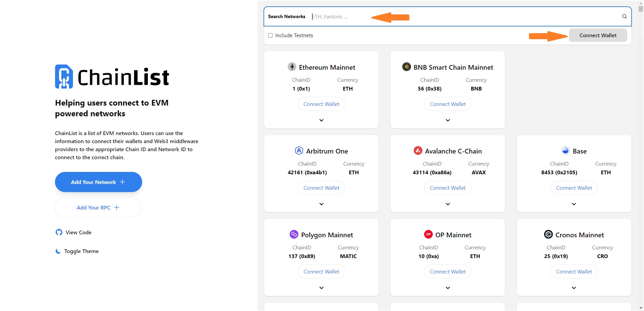Screen dimensions: 644x311
Task: Click the ChainList wordmark text
Action: (123, 77)
